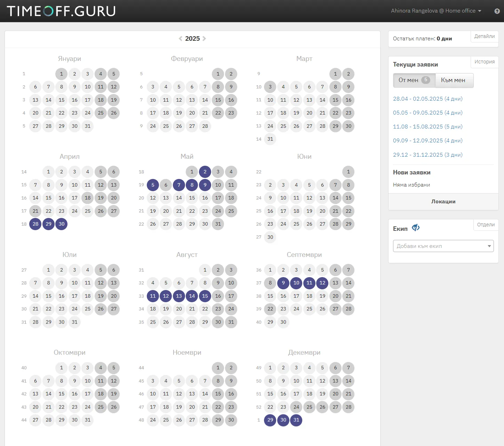Screen dimensions: 504x446
Task: Open the Ahinora Rangelova account menu
Action: (436, 11)
